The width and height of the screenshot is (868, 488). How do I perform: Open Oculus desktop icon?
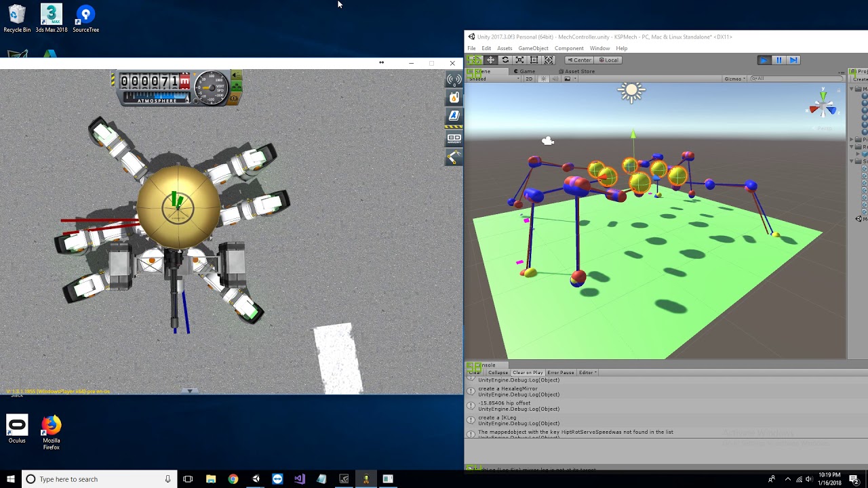coord(17,429)
